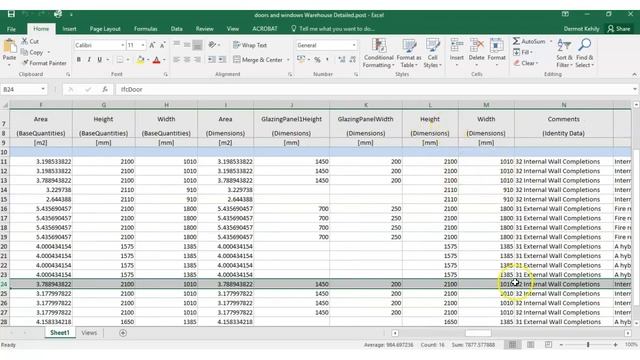Click the zoom in plus button

tap(615, 345)
